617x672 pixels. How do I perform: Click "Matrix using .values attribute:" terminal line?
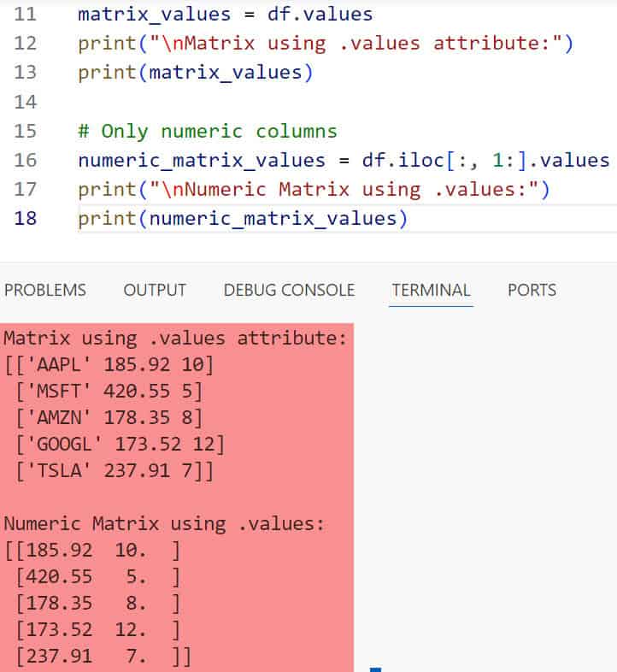(x=175, y=339)
